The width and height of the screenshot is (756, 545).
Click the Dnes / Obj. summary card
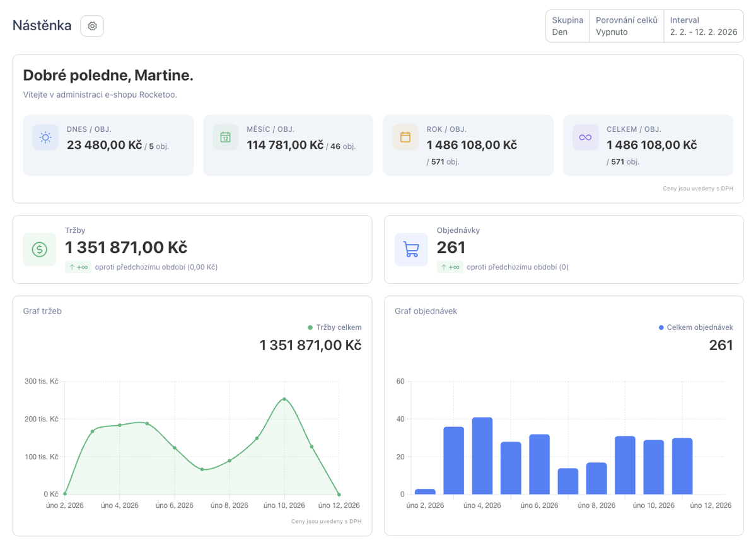click(x=108, y=145)
